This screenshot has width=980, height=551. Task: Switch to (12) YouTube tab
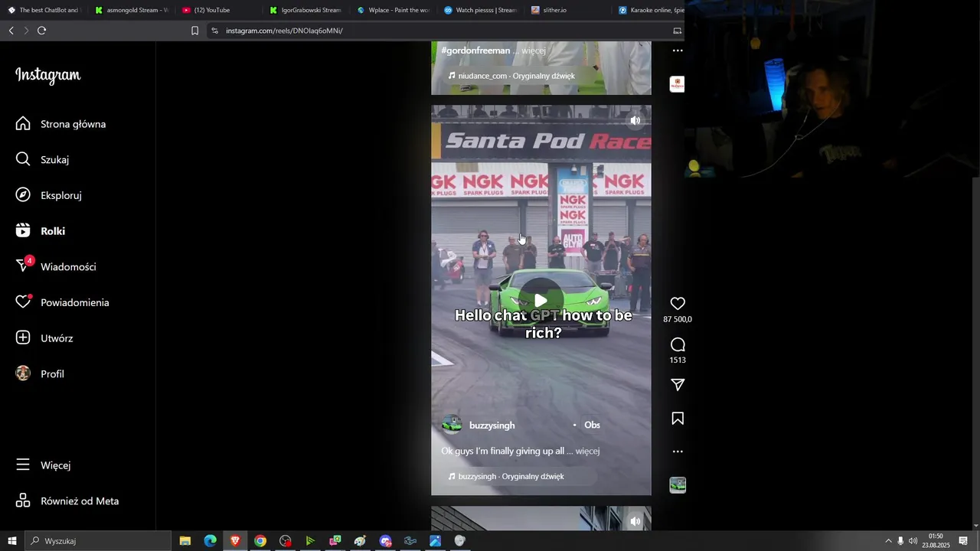tap(218, 10)
